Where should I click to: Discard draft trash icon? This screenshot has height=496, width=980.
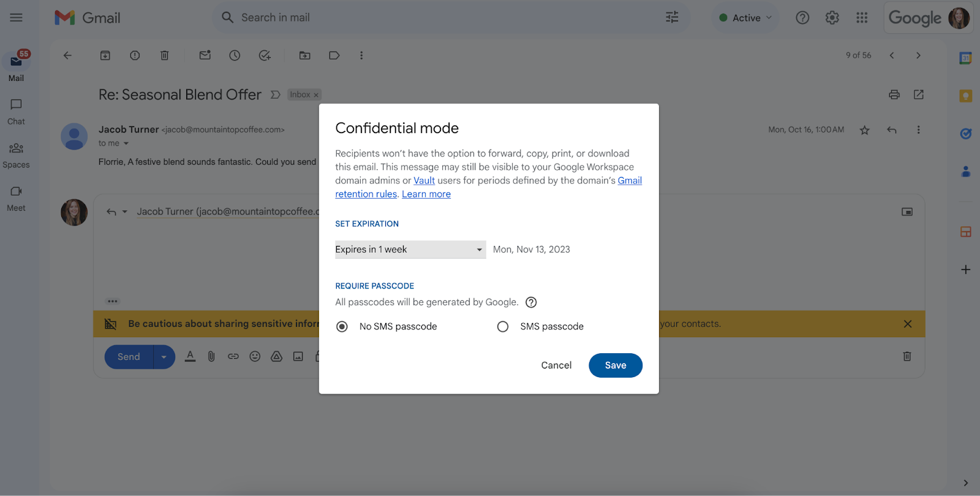point(907,356)
